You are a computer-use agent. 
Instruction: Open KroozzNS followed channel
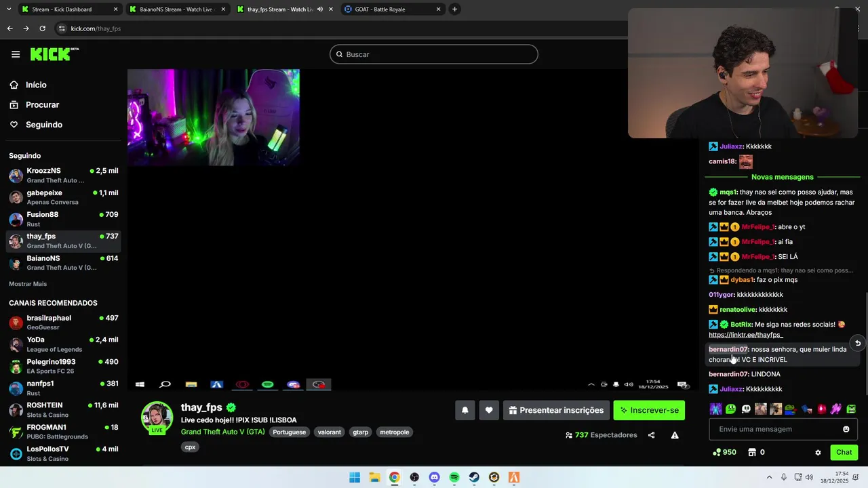click(x=64, y=176)
